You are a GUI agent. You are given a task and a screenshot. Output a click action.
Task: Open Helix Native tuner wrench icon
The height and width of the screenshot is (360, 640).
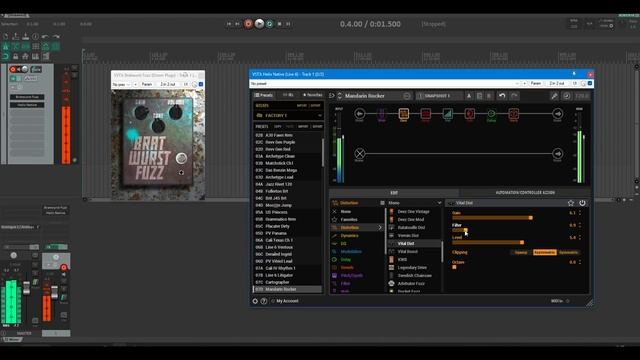click(554, 96)
